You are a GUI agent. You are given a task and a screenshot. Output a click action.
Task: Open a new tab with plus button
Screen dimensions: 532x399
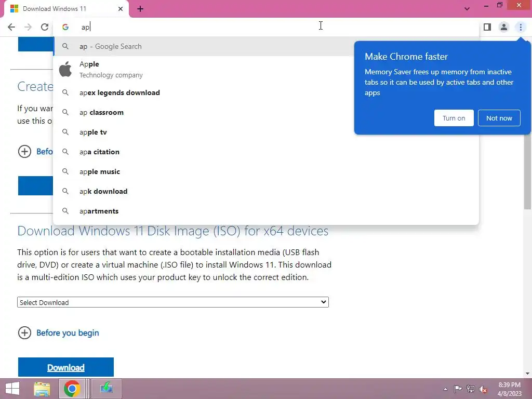tap(140, 9)
